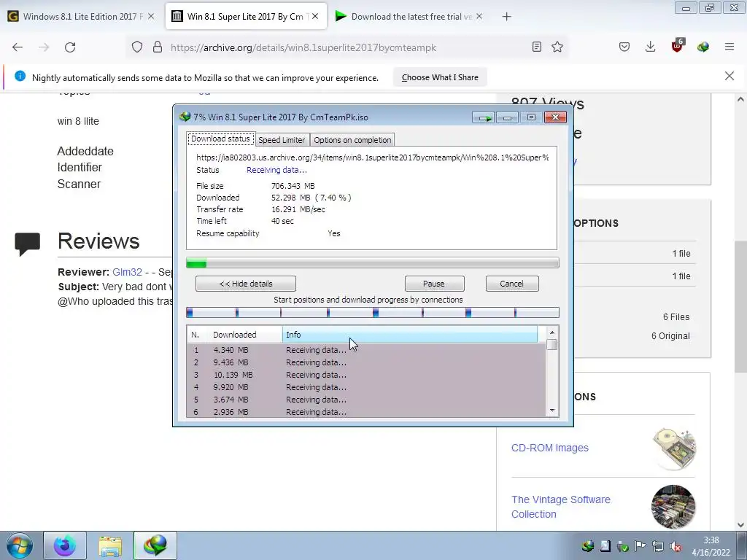Screen dimensions: 747x560
Task: Select connection 5 row with 3.674 MB
Action: point(366,400)
